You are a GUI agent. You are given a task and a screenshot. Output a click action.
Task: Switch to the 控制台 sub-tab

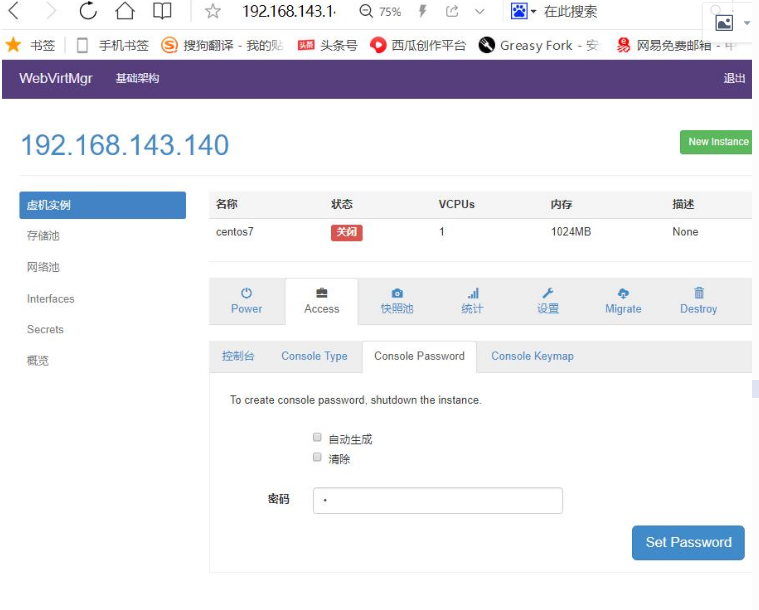point(238,356)
